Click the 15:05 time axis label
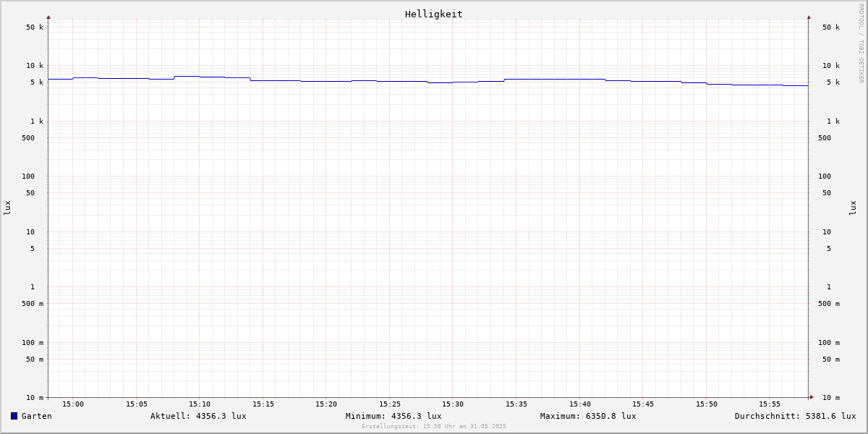This screenshot has height=434, width=868. [x=137, y=404]
